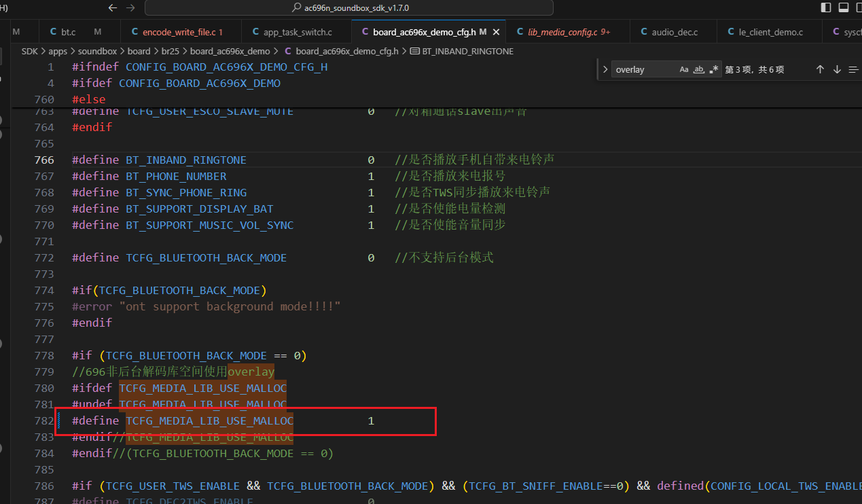Switch to lib_media_config.c tab
862x504 pixels.
567,32
